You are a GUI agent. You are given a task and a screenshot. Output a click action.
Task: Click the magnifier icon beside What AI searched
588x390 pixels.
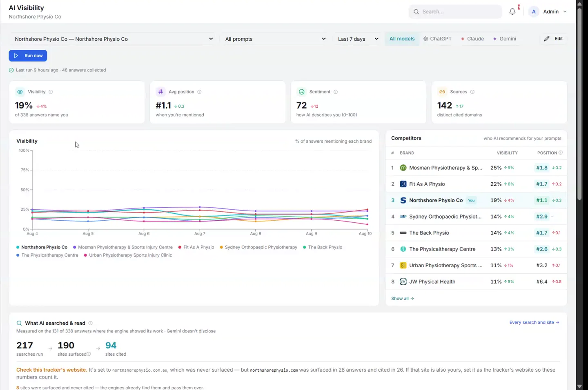(x=19, y=323)
